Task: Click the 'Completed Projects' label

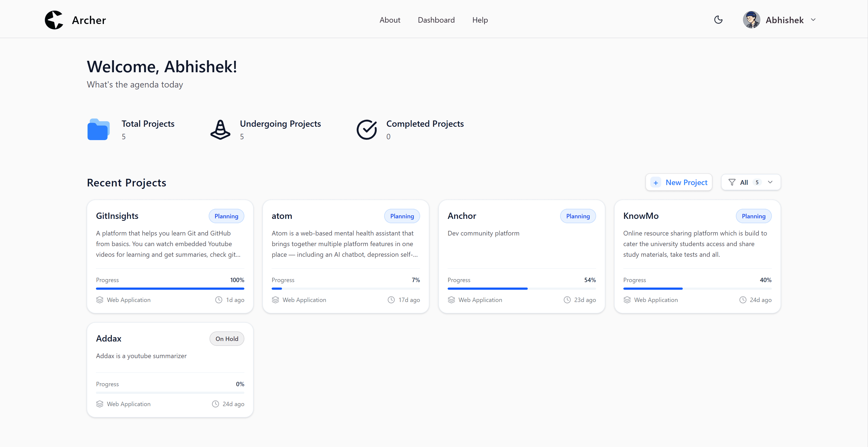Action: tap(425, 124)
